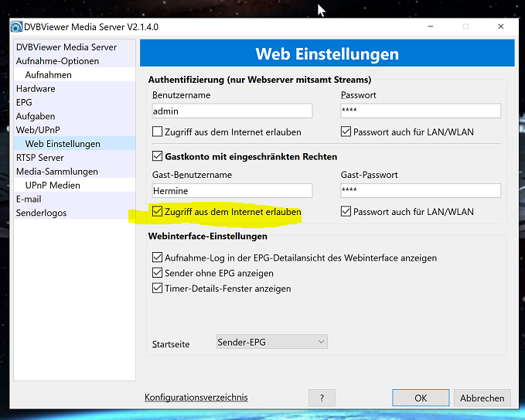This screenshot has width=525, height=420.
Task: Click the admin Passwort field
Action: (421, 111)
